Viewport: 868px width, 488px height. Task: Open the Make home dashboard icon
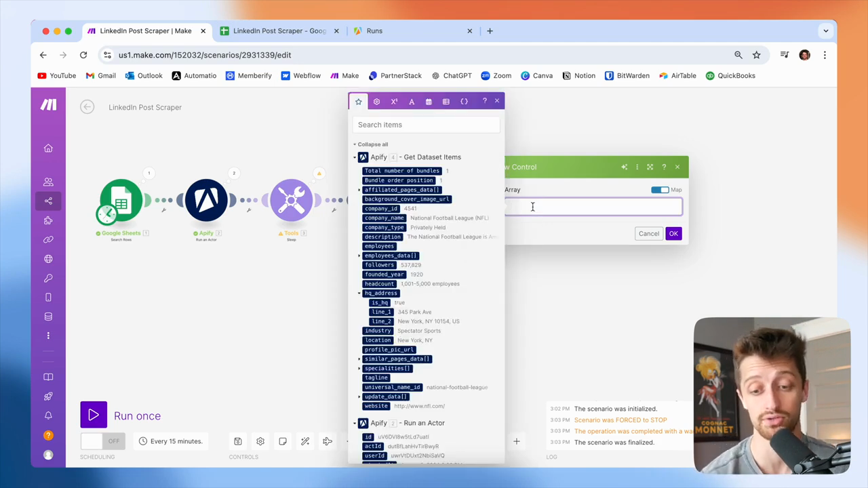coord(48,148)
